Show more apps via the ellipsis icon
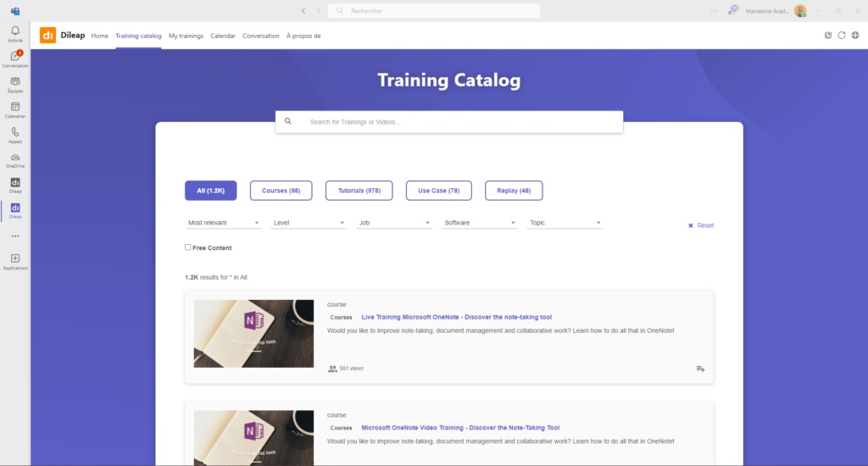Viewport: 868px width, 466px height. pos(15,236)
